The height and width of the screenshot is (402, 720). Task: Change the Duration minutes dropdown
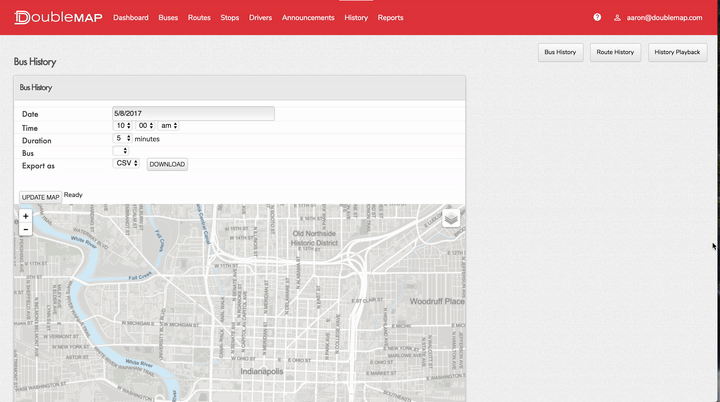[123, 139]
